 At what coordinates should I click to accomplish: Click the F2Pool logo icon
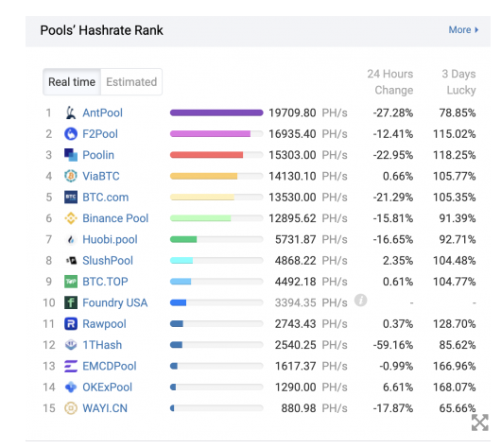[71, 134]
